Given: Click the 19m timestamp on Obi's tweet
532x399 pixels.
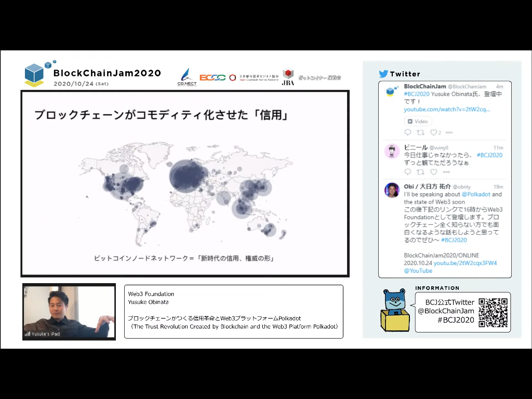Looking at the screenshot, I should pyautogui.click(x=498, y=187).
